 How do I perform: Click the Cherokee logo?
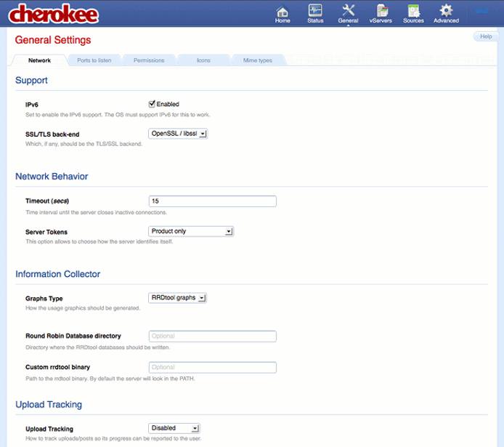click(x=54, y=13)
